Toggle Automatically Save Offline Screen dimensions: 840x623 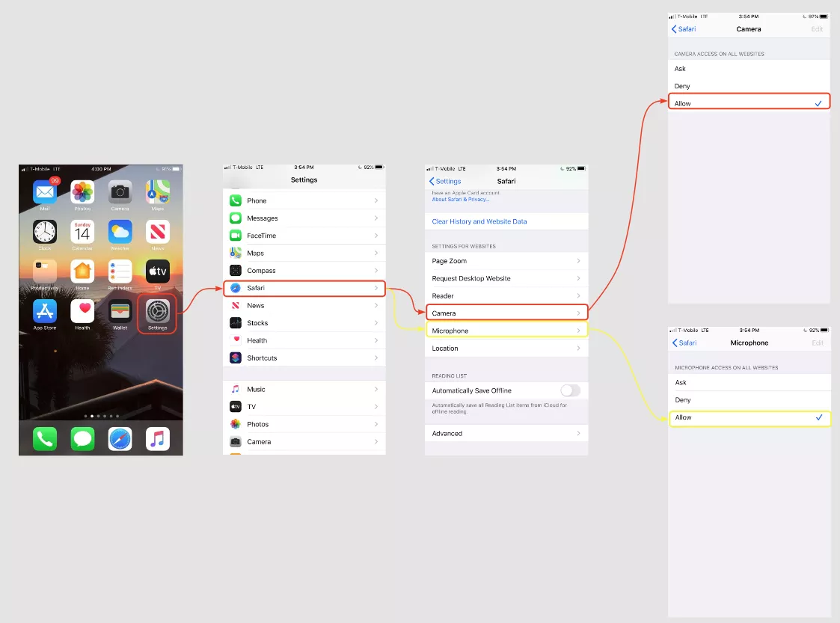[x=570, y=390]
